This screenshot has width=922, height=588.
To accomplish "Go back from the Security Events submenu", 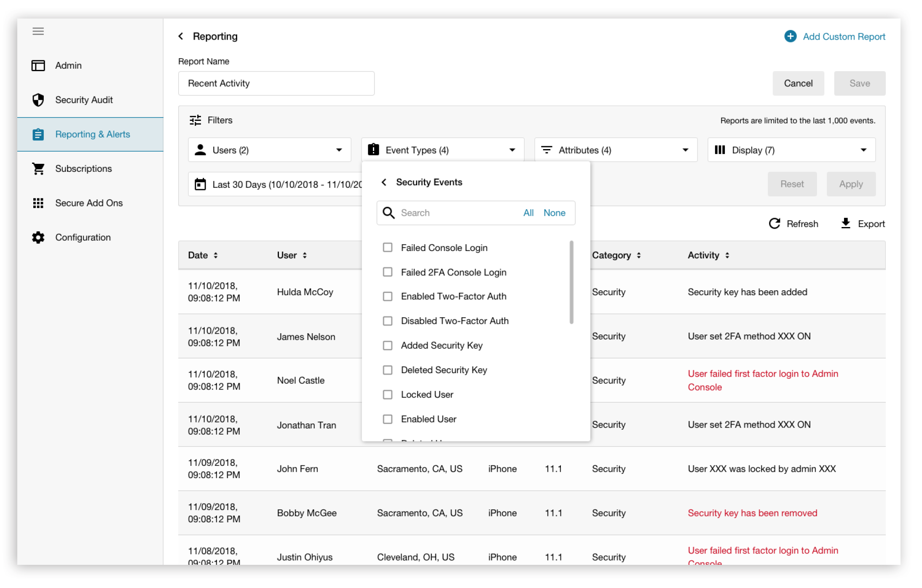I will pyautogui.click(x=384, y=182).
